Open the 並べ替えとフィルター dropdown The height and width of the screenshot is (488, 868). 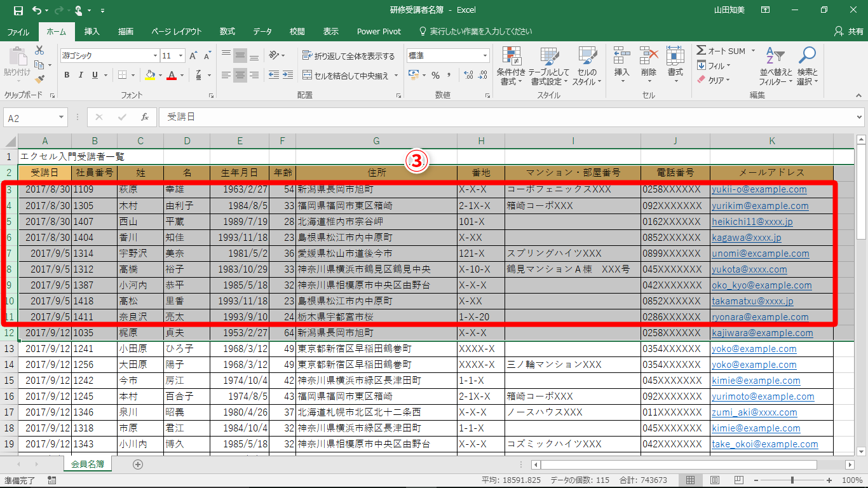pos(776,67)
